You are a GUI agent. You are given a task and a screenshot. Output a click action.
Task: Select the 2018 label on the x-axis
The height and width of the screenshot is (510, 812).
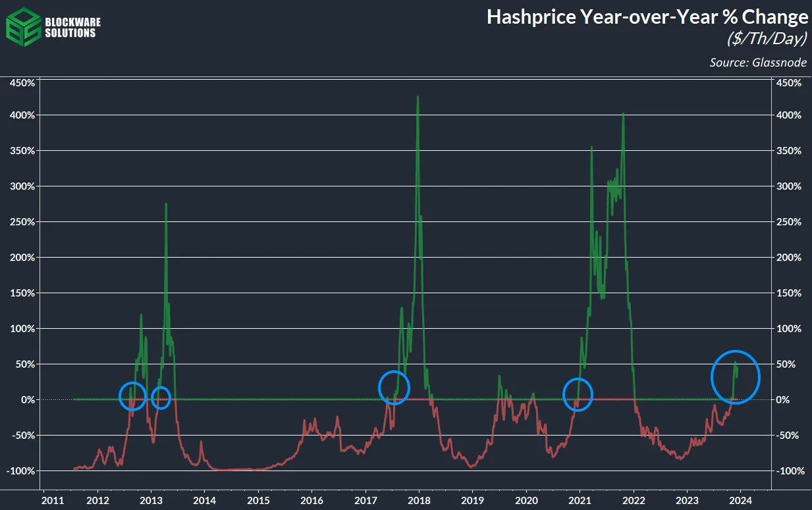(x=419, y=499)
